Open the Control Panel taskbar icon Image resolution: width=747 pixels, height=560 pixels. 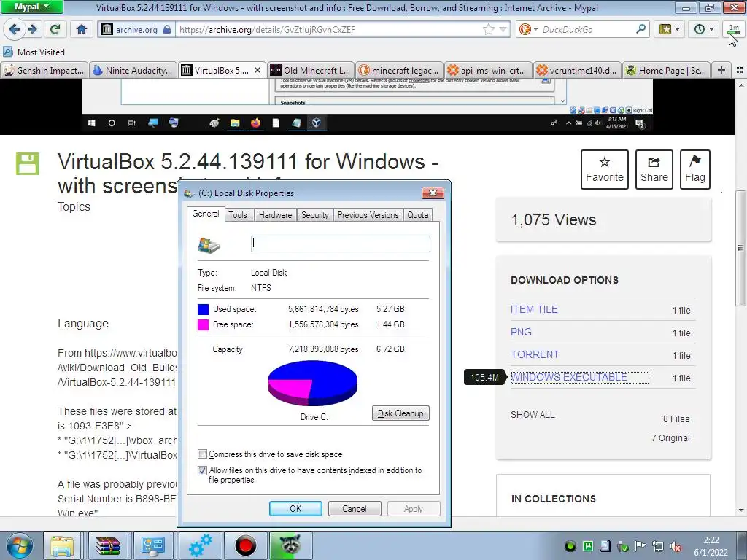[x=153, y=545]
